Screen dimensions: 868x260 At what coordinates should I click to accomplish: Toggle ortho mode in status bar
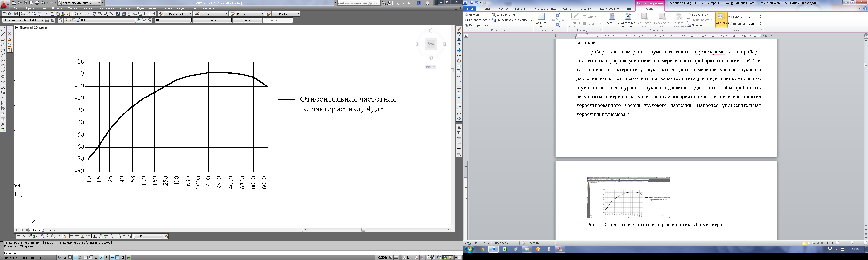click(75, 258)
